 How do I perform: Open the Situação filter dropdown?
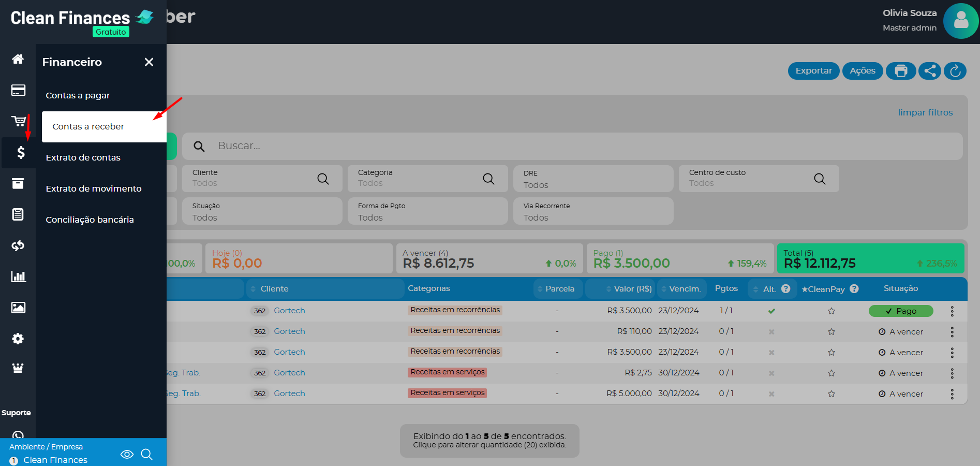click(x=262, y=211)
